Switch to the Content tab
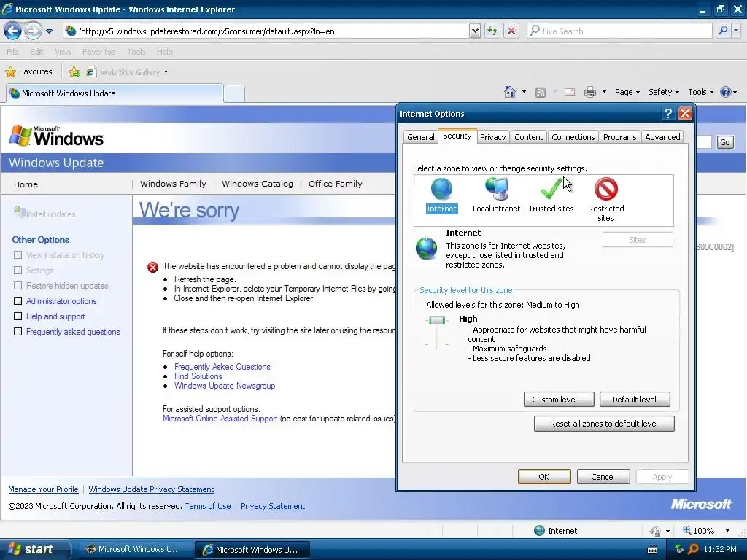747x560 pixels. click(x=528, y=137)
